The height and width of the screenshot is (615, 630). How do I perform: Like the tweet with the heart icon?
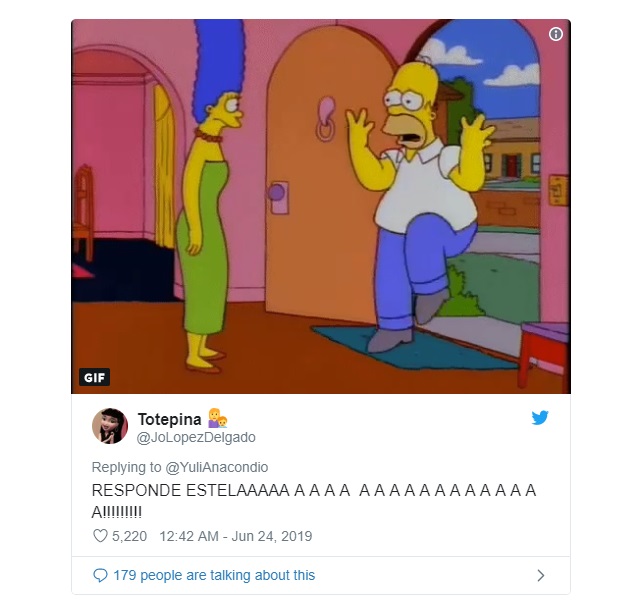pos(100,536)
